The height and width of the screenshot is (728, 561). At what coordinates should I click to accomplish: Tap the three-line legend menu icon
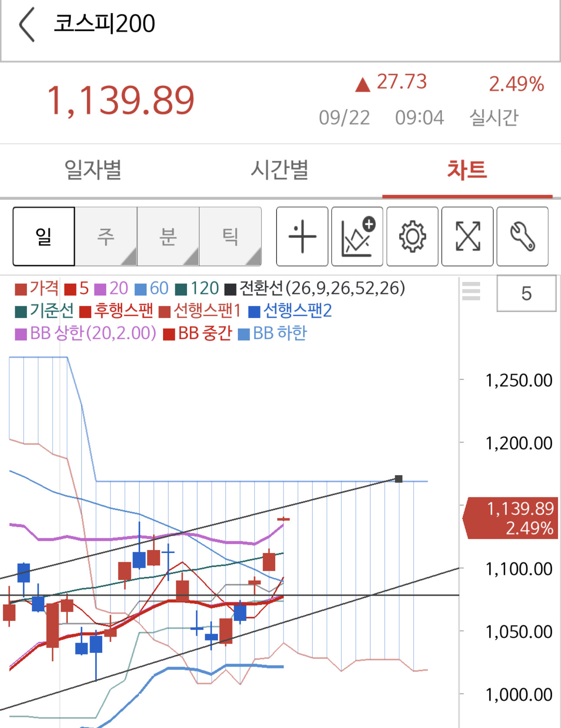(x=471, y=291)
